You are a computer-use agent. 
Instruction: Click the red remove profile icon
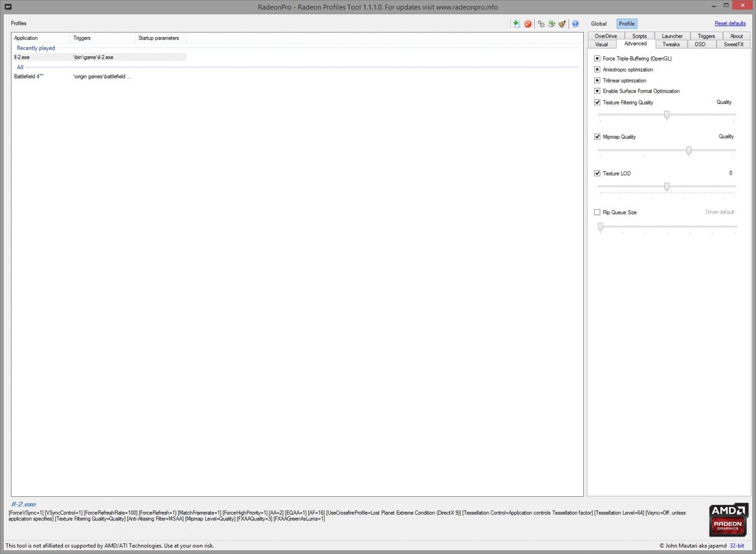coord(528,24)
